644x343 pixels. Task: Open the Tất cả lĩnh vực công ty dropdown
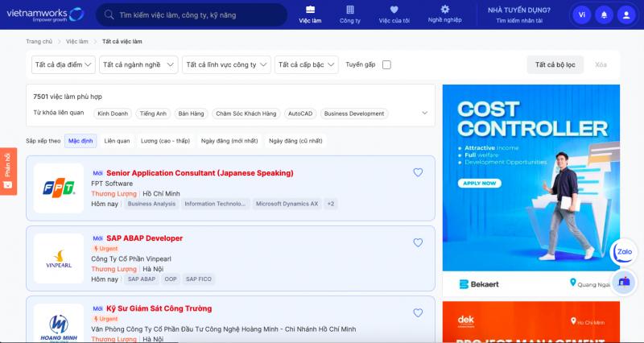[226, 65]
